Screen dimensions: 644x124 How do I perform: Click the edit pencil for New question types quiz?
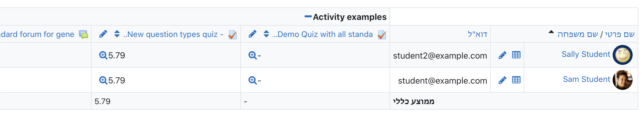pos(103,34)
